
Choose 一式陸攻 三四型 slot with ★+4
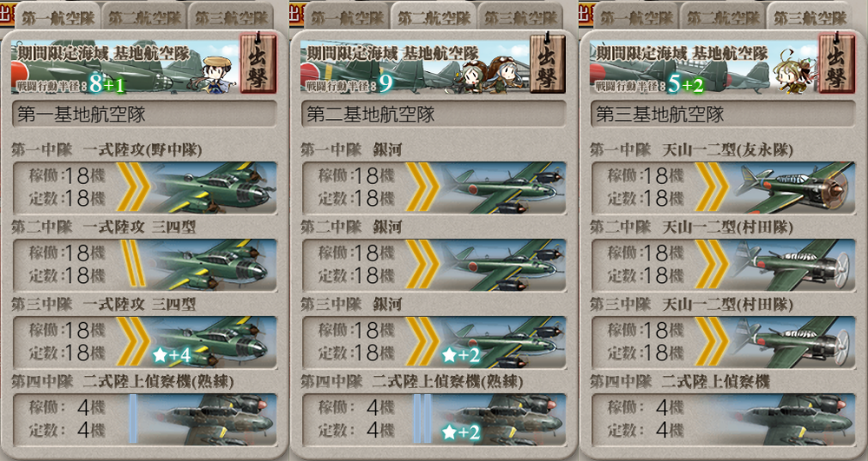[x=144, y=342]
